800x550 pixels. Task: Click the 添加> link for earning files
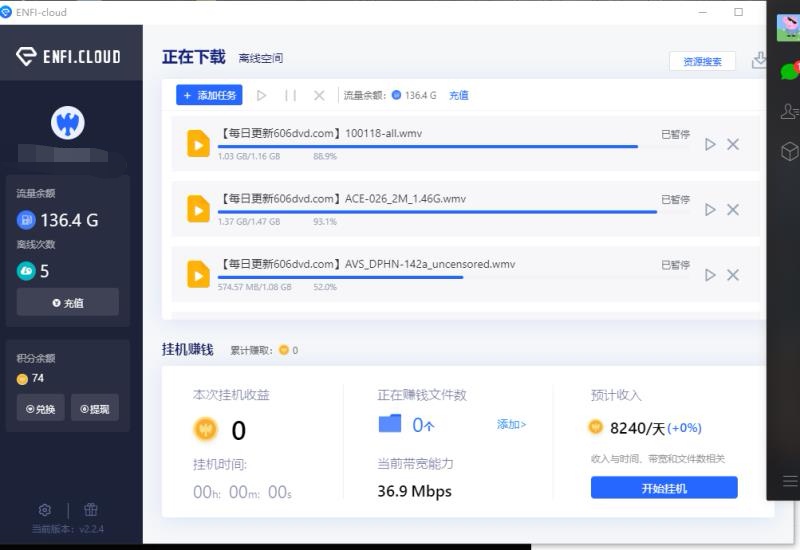pyautogui.click(x=511, y=424)
